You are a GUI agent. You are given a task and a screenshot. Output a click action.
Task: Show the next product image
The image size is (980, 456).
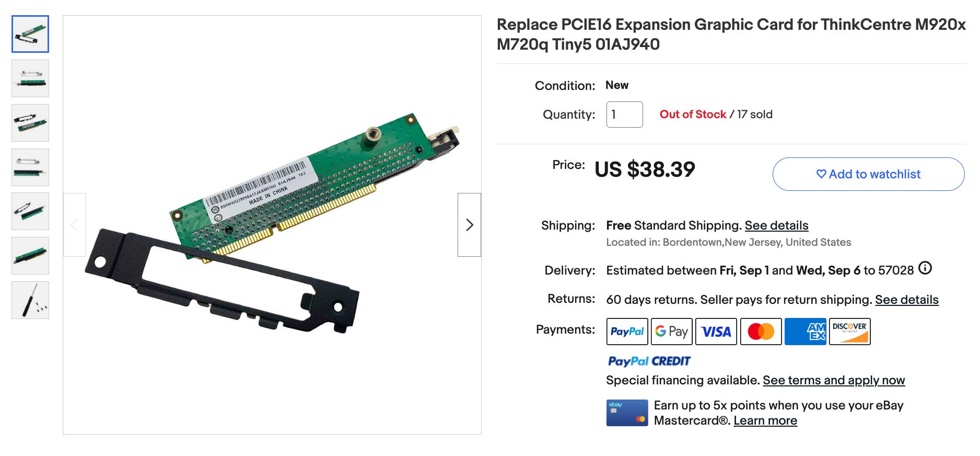coord(469,225)
